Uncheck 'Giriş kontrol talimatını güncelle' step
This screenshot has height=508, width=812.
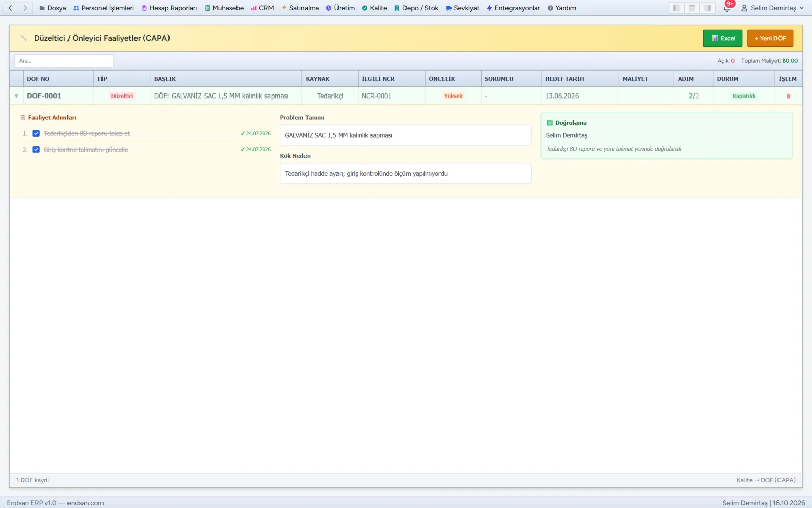(36, 149)
